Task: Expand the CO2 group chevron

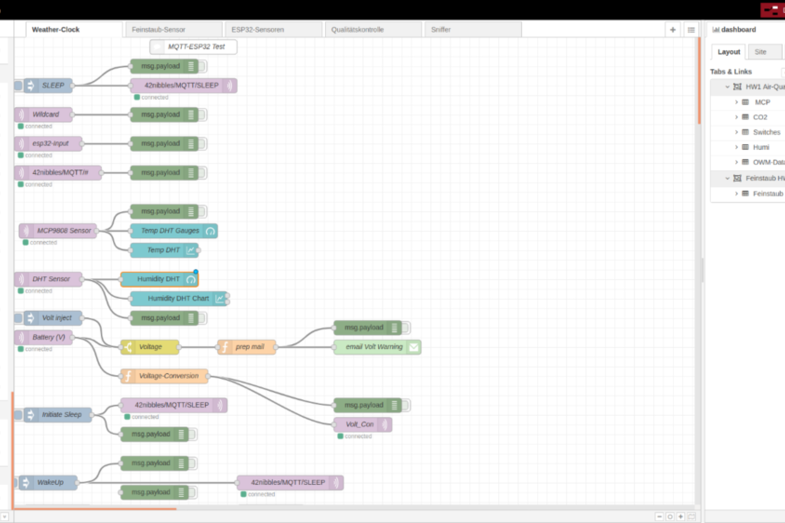Action: [x=736, y=117]
